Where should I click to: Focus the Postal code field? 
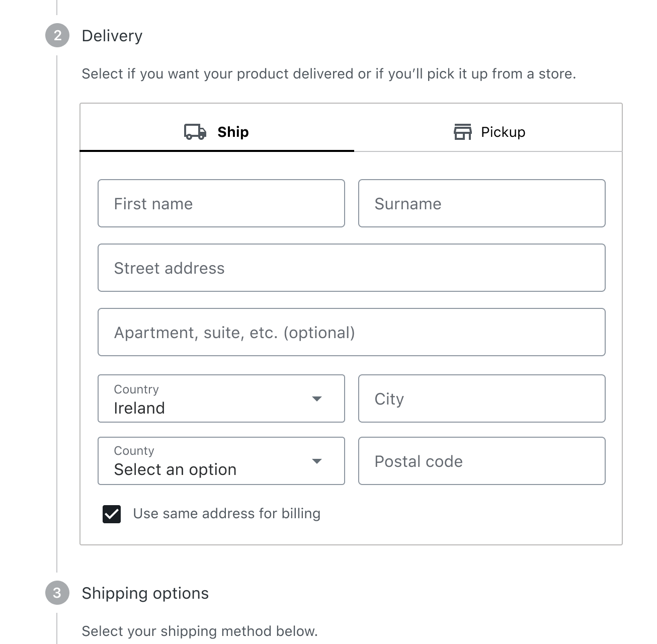pos(481,461)
